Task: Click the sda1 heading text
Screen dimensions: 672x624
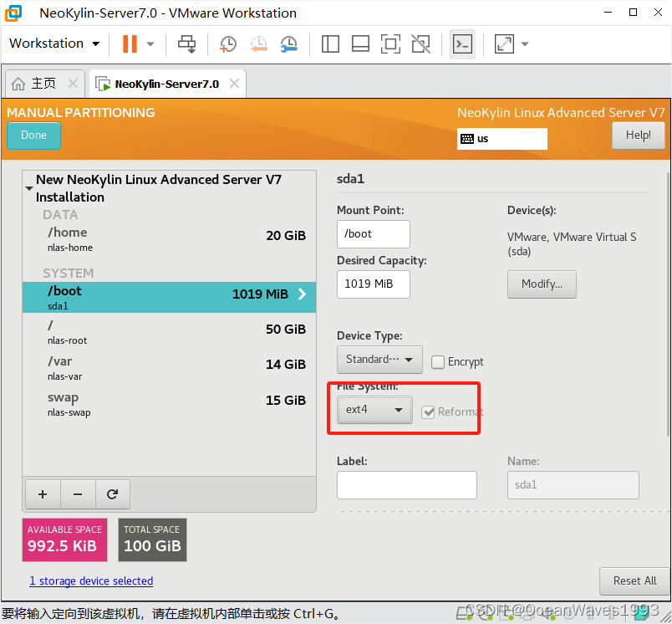Action: click(350, 179)
